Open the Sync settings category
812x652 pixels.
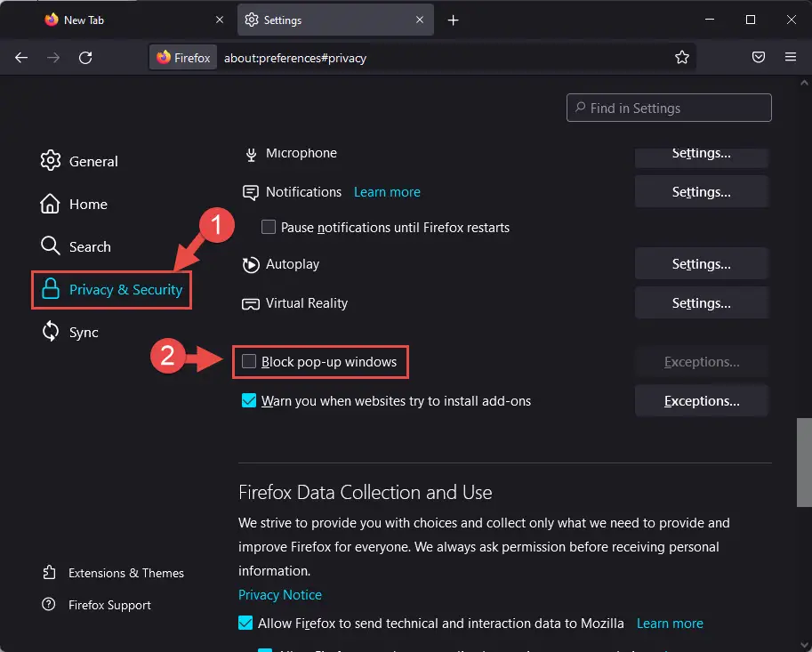coord(69,332)
